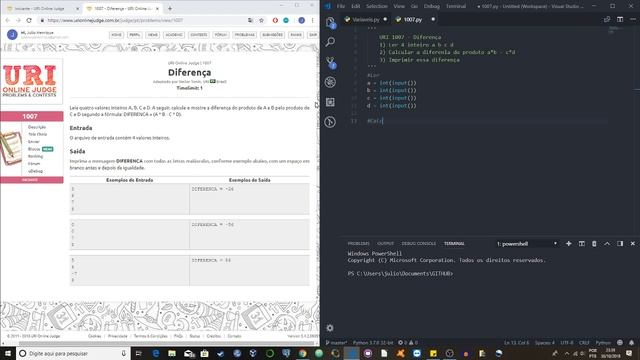The height and width of the screenshot is (360, 640).
Task: Open the View menu in VS Code
Action: coord(399,6)
